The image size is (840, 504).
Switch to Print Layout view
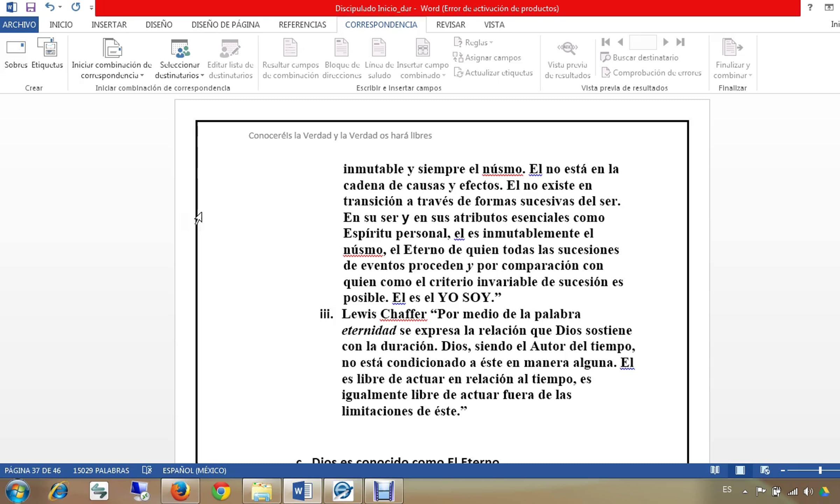point(740,470)
